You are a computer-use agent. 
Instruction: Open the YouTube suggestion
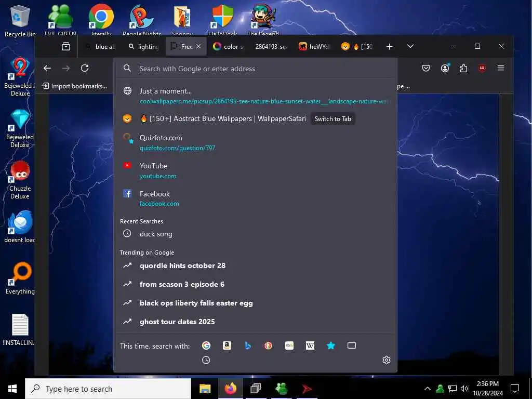255,170
